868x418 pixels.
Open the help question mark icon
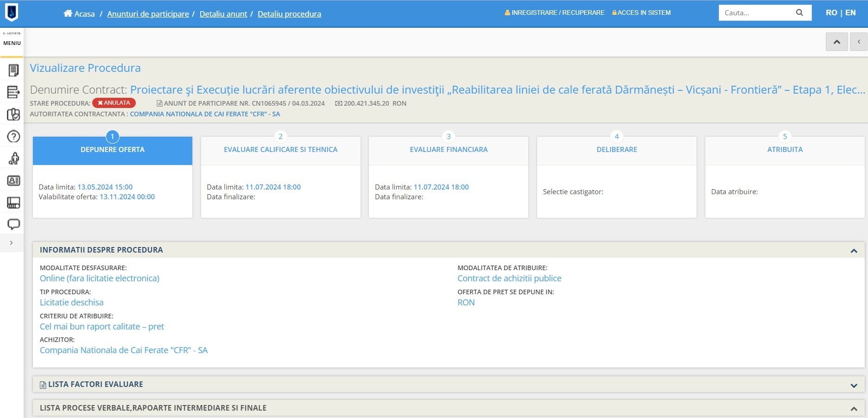pyautogui.click(x=13, y=136)
